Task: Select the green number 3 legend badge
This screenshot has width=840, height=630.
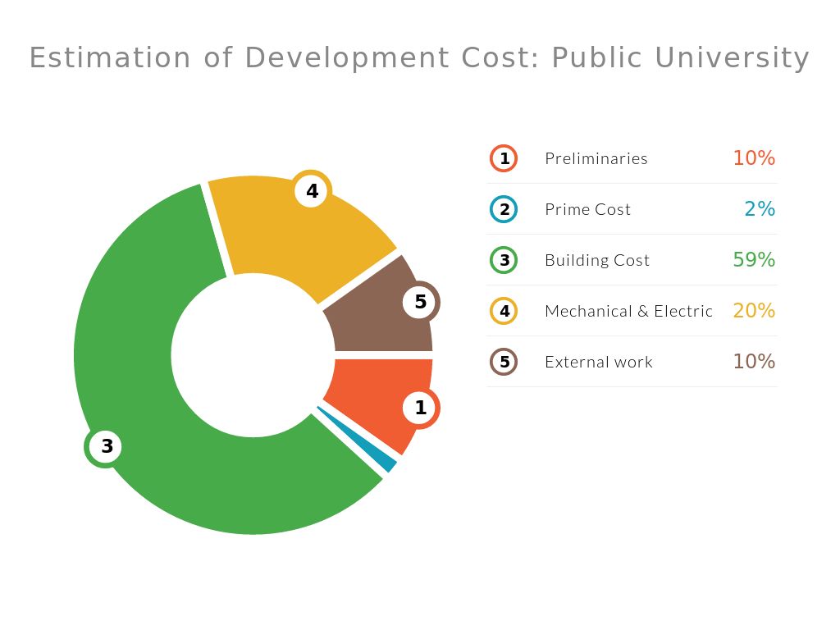Action: coord(504,260)
